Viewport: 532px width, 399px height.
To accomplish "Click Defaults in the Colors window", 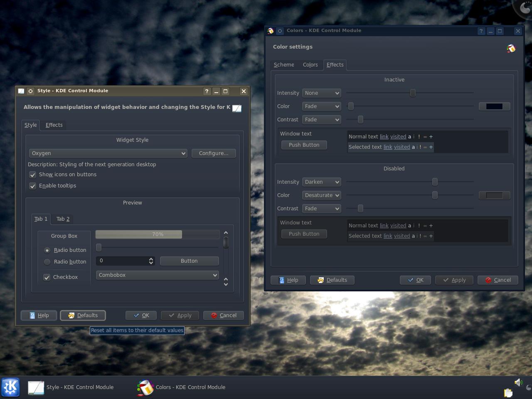I will (x=332, y=280).
